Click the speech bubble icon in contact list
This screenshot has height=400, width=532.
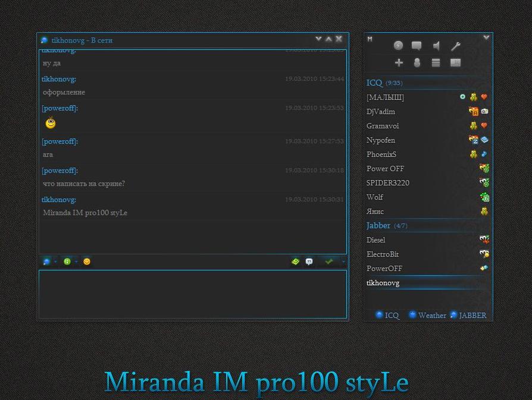pyautogui.click(x=417, y=46)
